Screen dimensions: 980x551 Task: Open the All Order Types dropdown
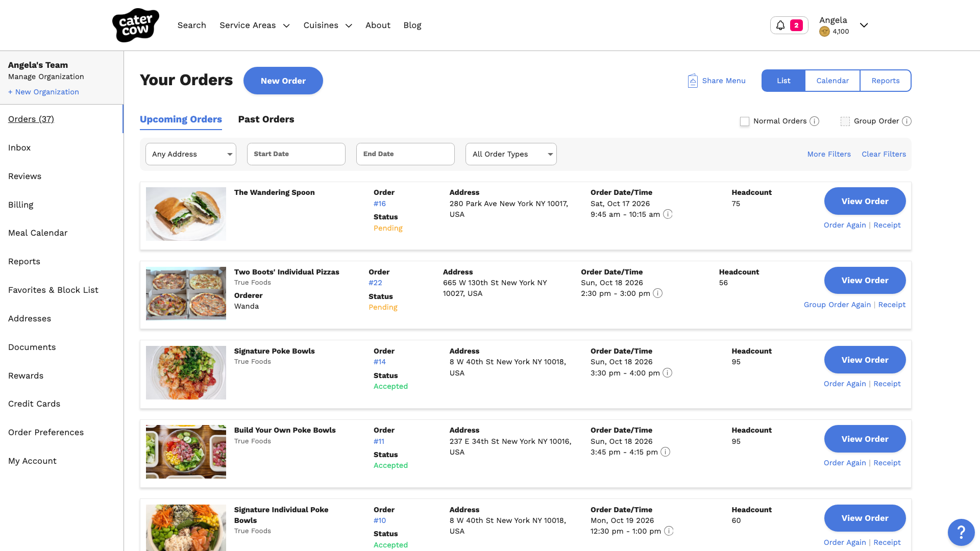tap(511, 154)
